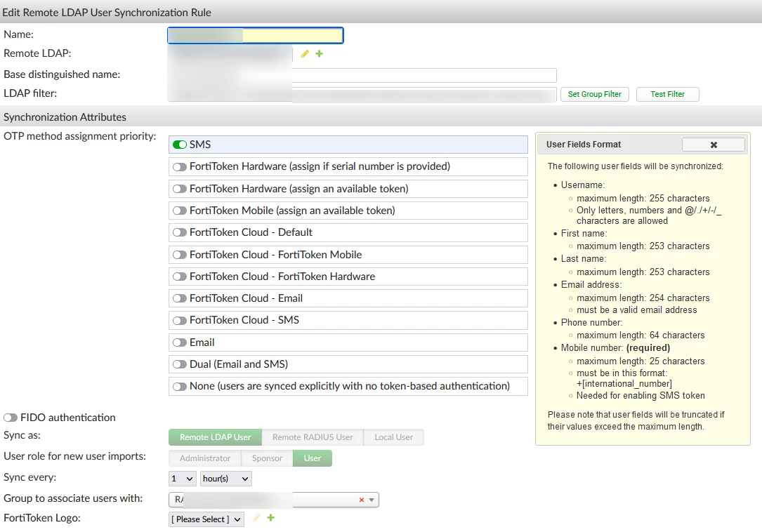Click the green plus icon next to FortiToken Logo
Screen dimensions: 762x532
click(270, 518)
